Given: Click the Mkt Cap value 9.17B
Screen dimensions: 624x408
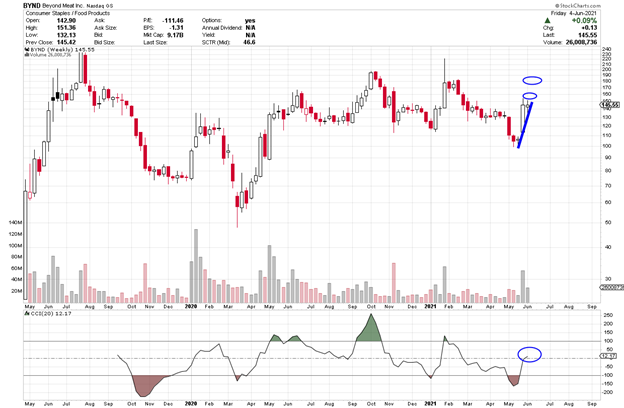Looking at the screenshot, I should tap(175, 35).
